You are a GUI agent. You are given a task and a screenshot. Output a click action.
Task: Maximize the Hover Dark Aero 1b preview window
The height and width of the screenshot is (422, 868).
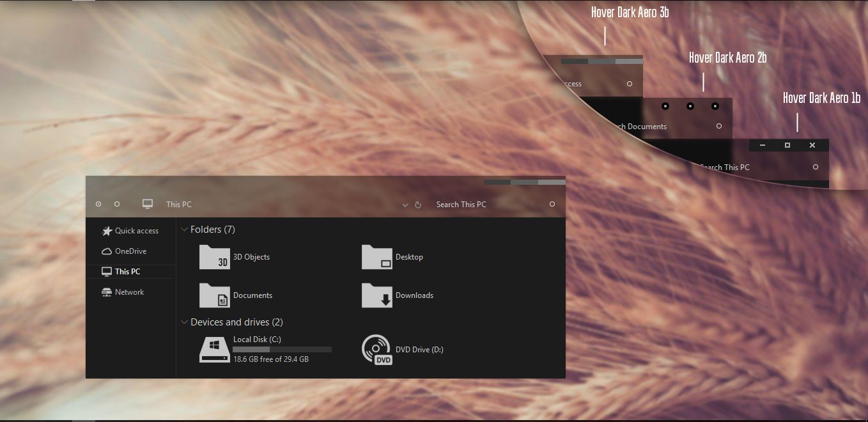point(787,145)
